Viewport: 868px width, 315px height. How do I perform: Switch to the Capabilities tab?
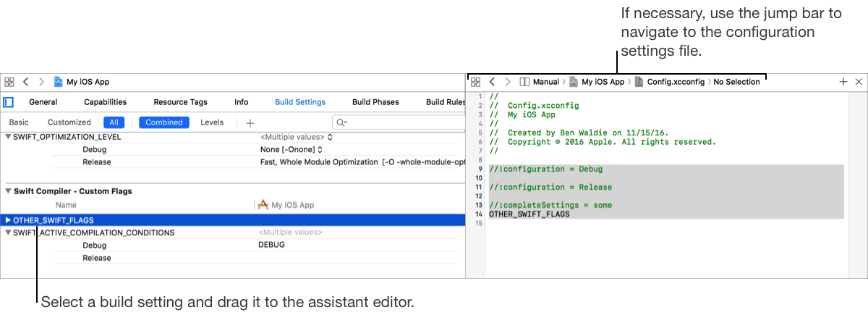click(105, 102)
